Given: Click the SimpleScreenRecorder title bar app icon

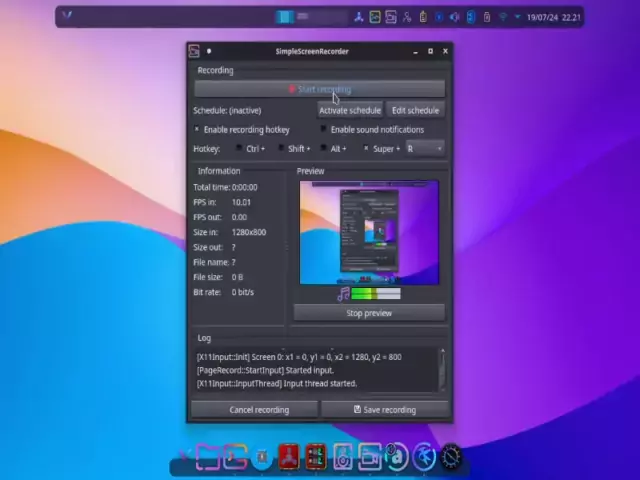Looking at the screenshot, I should click(195, 51).
